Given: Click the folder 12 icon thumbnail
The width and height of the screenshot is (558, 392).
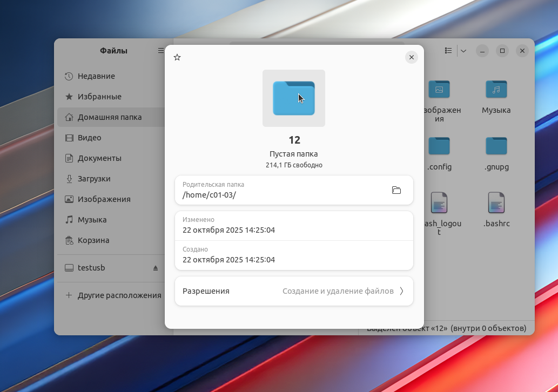Looking at the screenshot, I should pyautogui.click(x=294, y=98).
